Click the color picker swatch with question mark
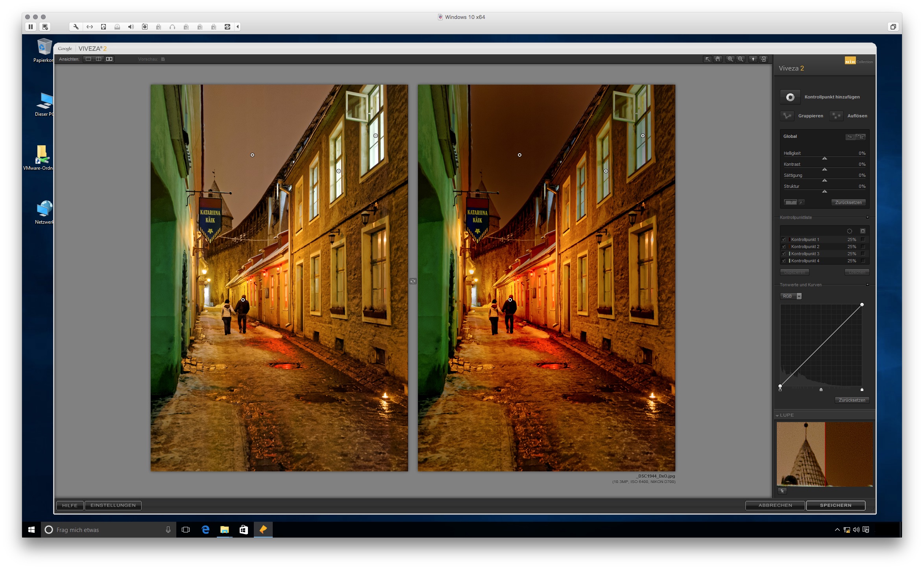Viewport: 924px width, 569px height. pos(790,202)
